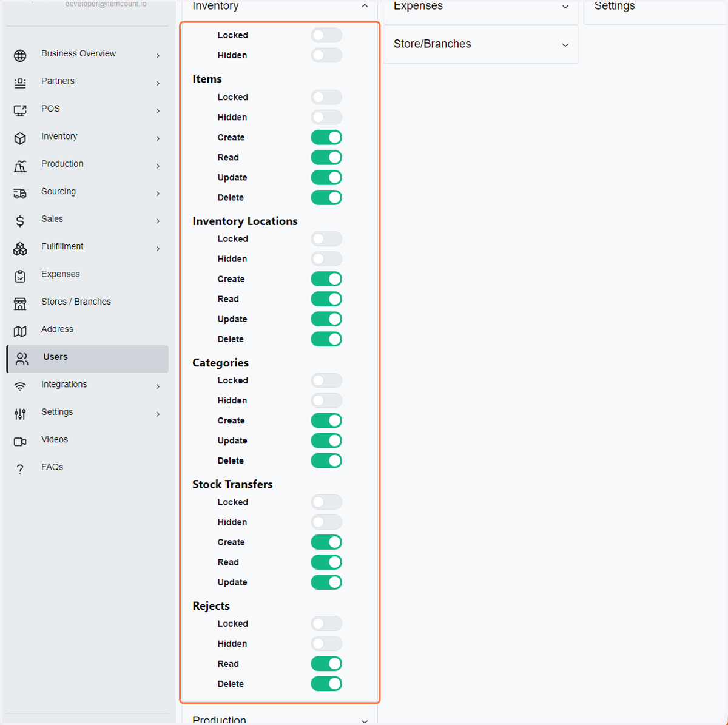Expand the sidebar Settings submenu chevron

[x=158, y=414]
